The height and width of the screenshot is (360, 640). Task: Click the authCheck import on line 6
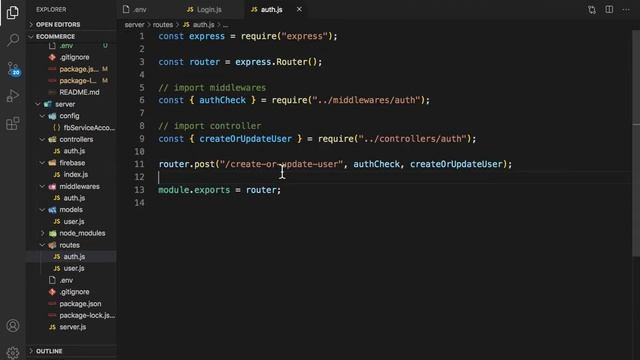pos(222,100)
